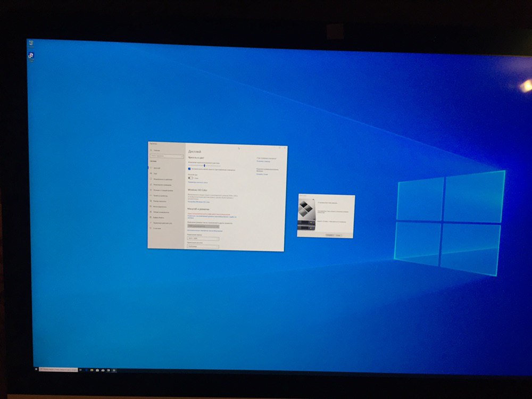Uncheck automatic brightness adjustment checkbox
This screenshot has width=532, height=399.
189,169
